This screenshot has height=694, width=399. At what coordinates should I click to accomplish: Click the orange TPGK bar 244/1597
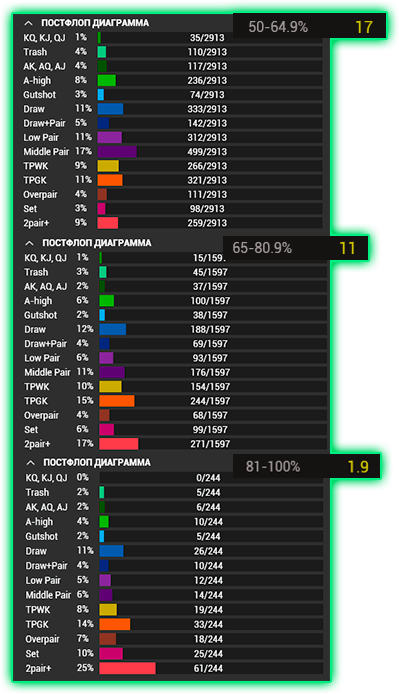(117, 401)
